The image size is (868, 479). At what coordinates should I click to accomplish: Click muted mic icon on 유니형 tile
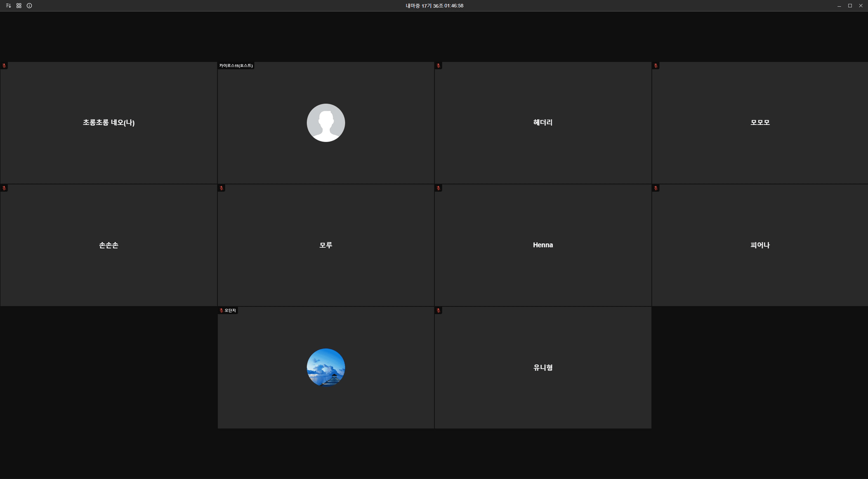click(x=438, y=310)
